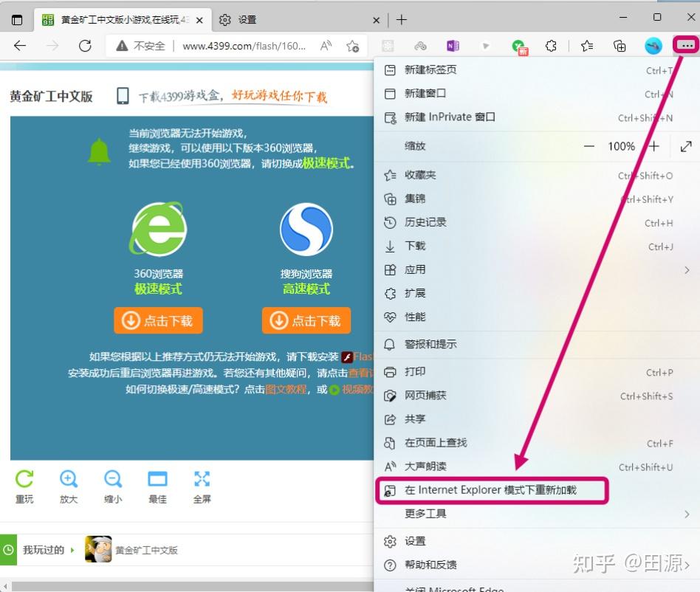Open the Extensions puzzle icon in toolbar

click(551, 46)
